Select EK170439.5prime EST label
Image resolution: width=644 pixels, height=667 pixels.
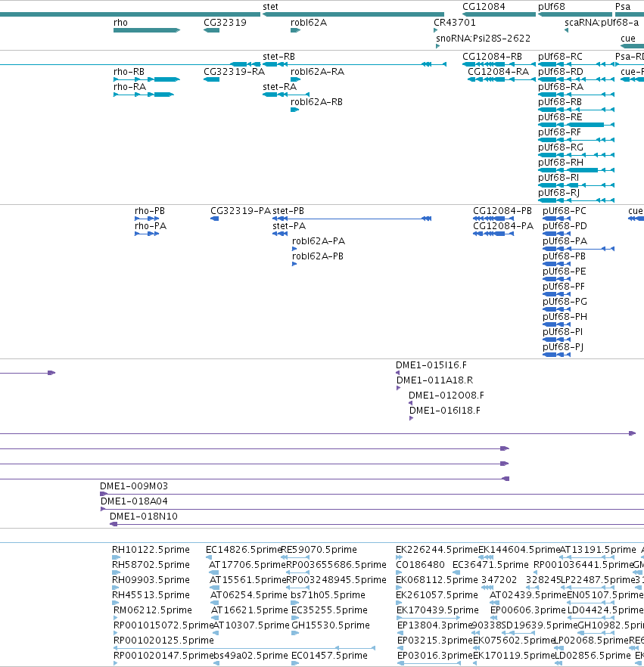tap(437, 610)
